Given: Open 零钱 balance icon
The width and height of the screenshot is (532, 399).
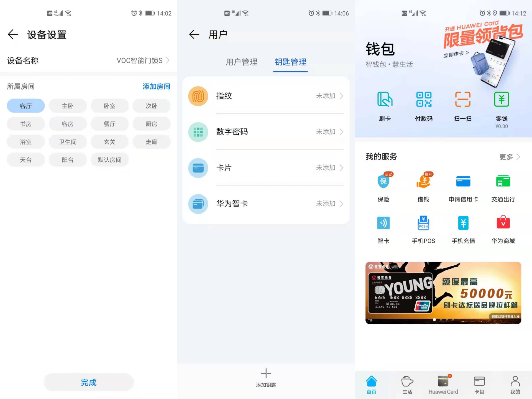Looking at the screenshot, I should (502, 99).
